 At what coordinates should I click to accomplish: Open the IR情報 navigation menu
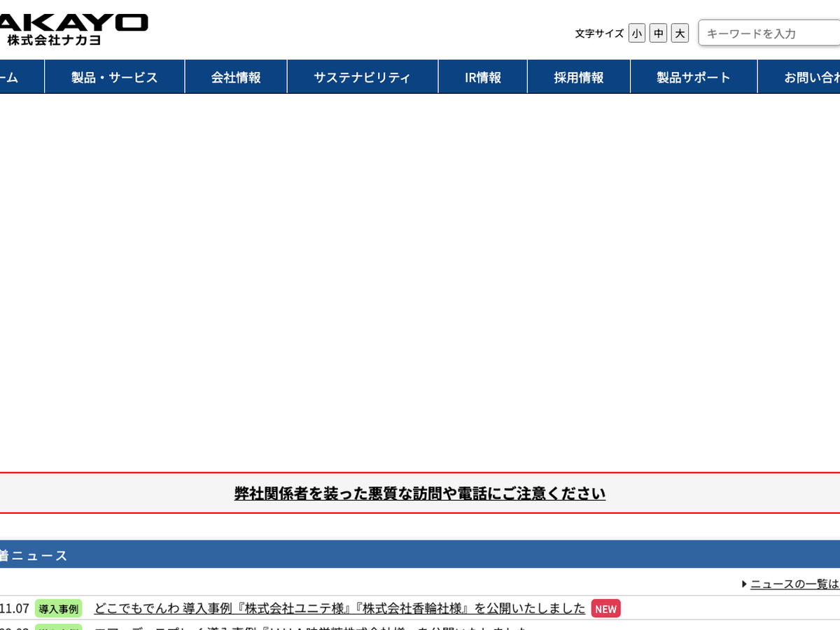click(482, 78)
